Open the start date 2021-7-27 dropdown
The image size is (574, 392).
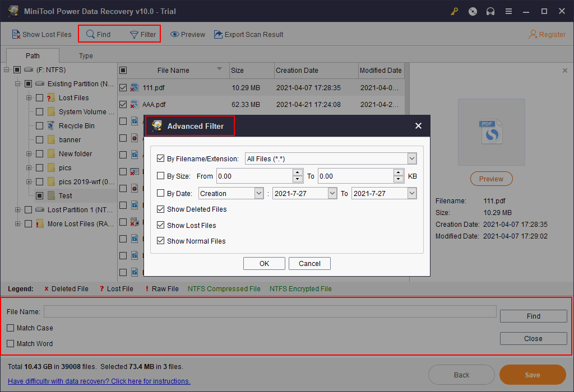click(x=332, y=193)
